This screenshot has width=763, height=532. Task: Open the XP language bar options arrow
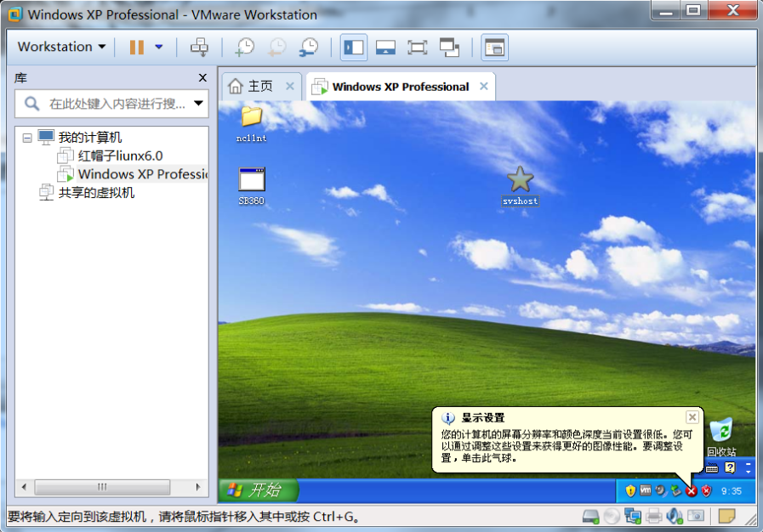tap(749, 472)
